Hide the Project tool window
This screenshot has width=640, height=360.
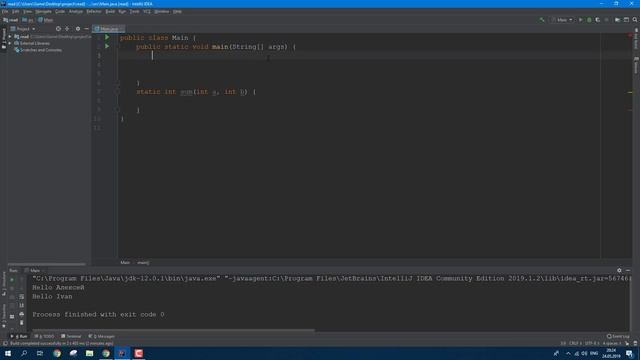pyautogui.click(x=87, y=29)
